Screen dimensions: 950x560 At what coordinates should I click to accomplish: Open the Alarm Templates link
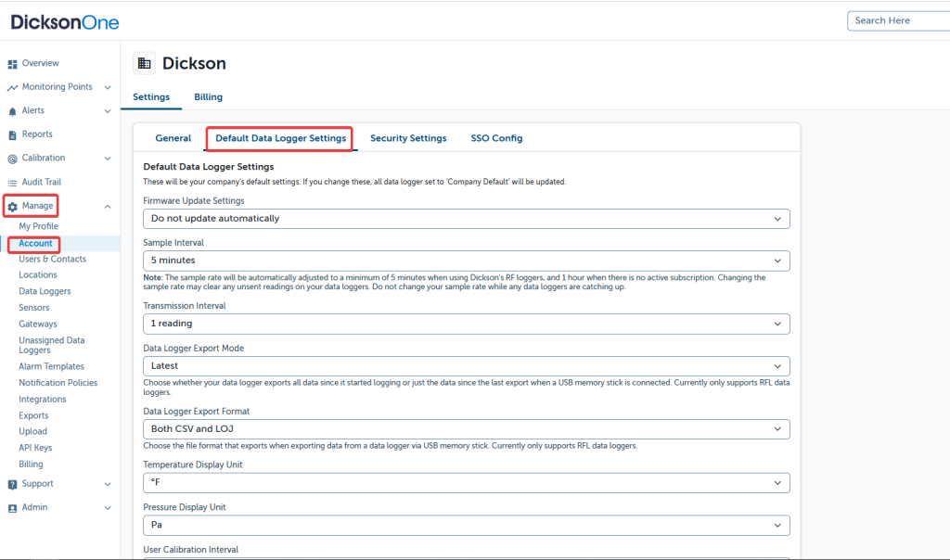tap(51, 366)
